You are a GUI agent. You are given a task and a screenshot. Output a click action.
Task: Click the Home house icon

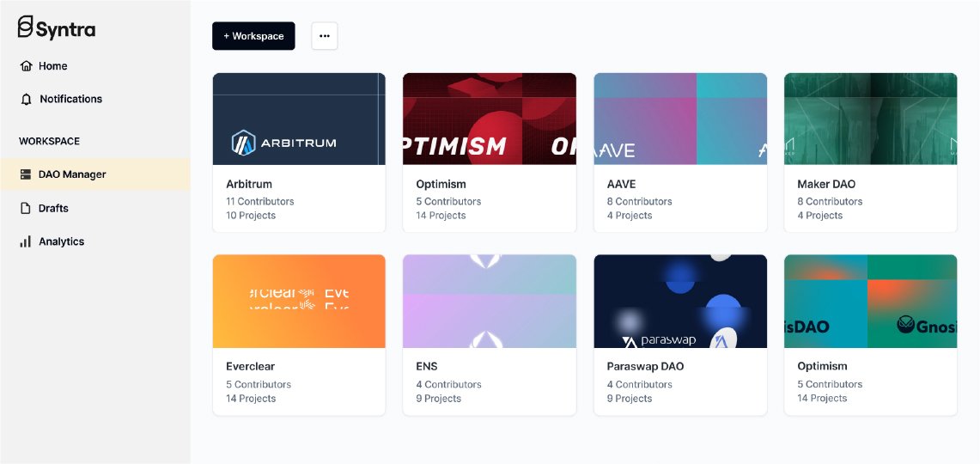26,65
